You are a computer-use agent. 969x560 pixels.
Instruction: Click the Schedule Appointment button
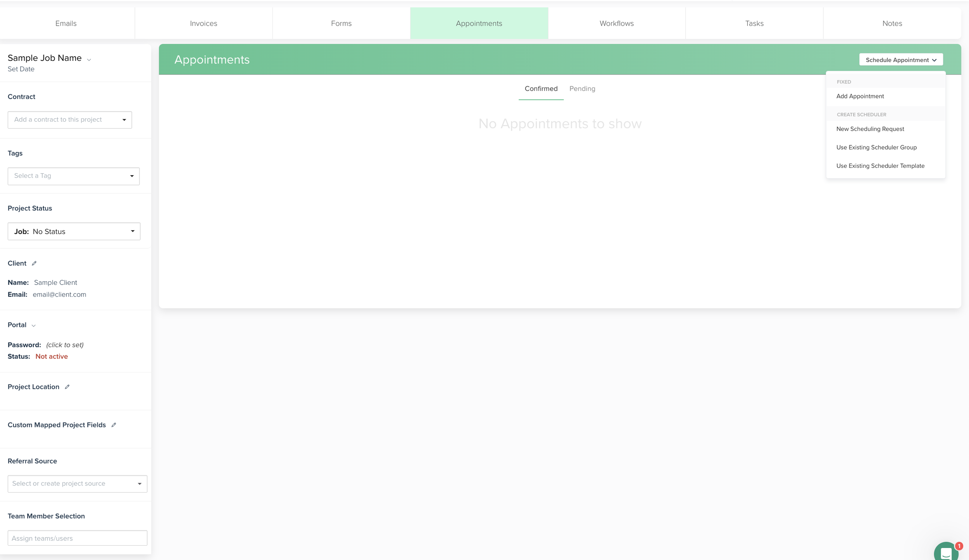900,60
